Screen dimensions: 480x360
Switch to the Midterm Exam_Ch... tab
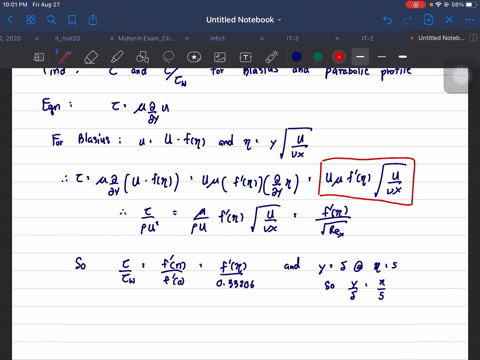tap(146, 38)
